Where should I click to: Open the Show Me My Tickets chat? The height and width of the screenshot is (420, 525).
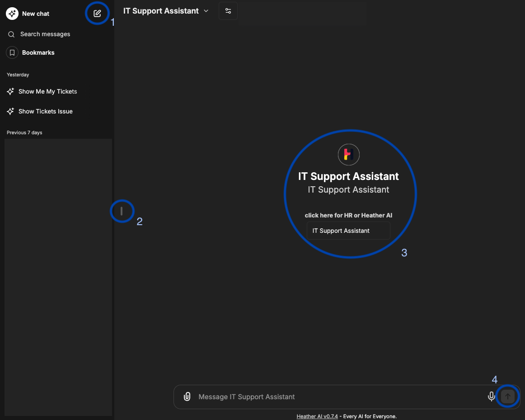tap(47, 91)
